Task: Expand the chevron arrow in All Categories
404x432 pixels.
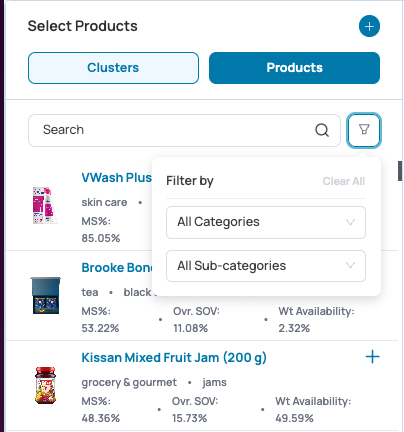Action: 350,222
